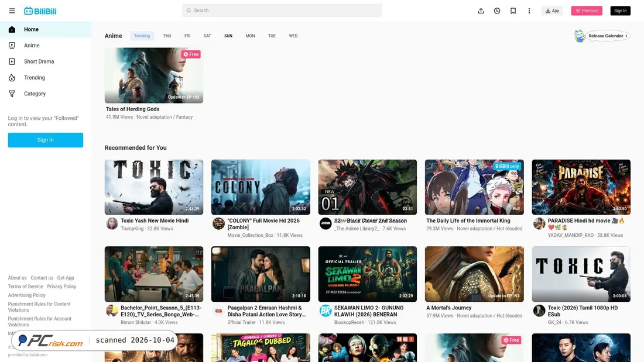Click the Trending flame icon
The width and height of the screenshot is (644, 362).
12,78
